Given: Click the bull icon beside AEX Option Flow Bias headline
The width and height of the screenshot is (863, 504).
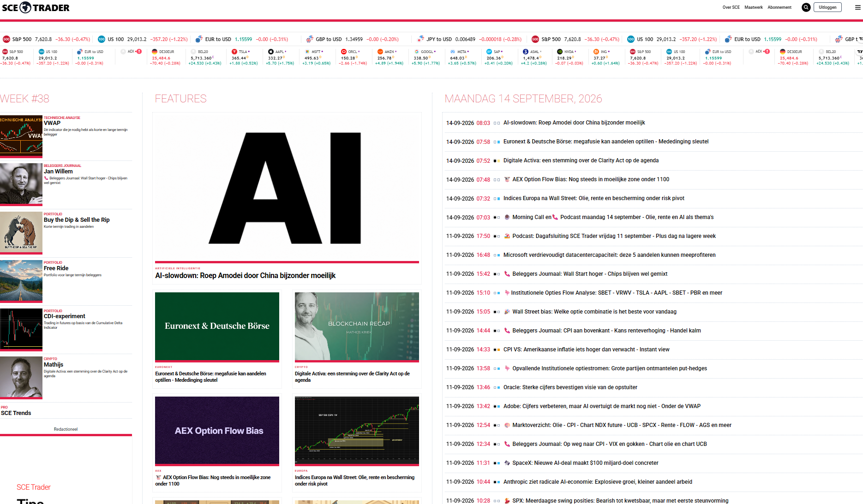Looking at the screenshot, I should click(x=507, y=179).
